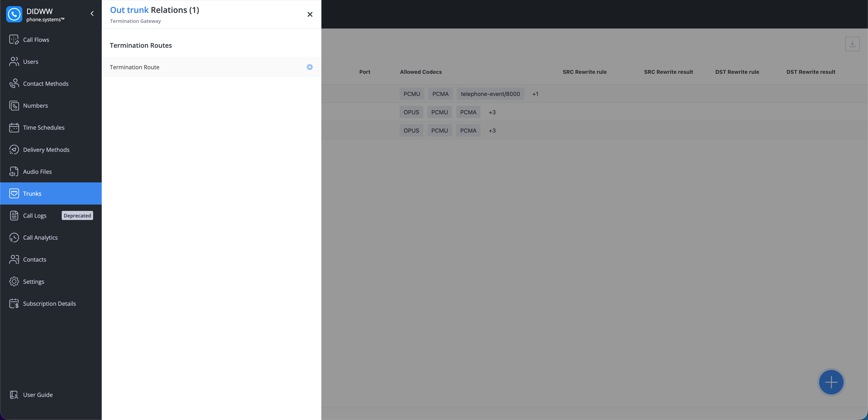This screenshot has width=868, height=420.
Task: View Subscription Details page
Action: pyautogui.click(x=49, y=304)
